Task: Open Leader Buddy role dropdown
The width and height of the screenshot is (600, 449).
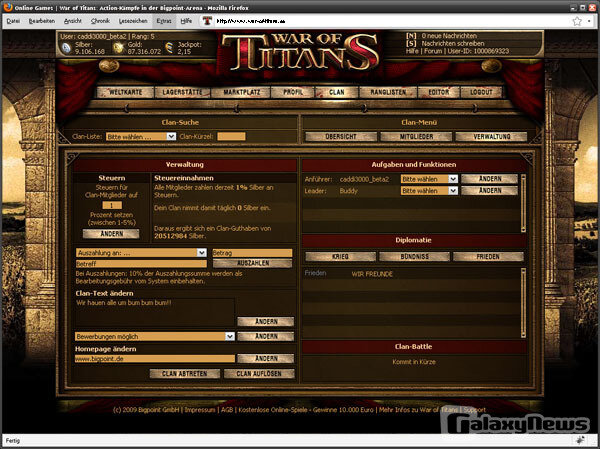Action: [x=429, y=191]
